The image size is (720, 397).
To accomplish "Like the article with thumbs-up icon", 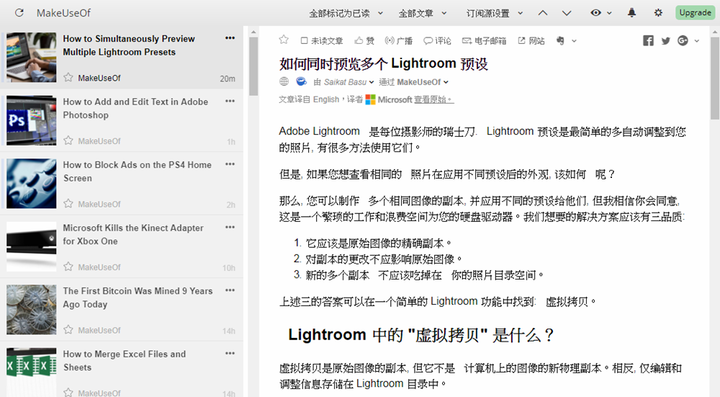I will pos(364,41).
